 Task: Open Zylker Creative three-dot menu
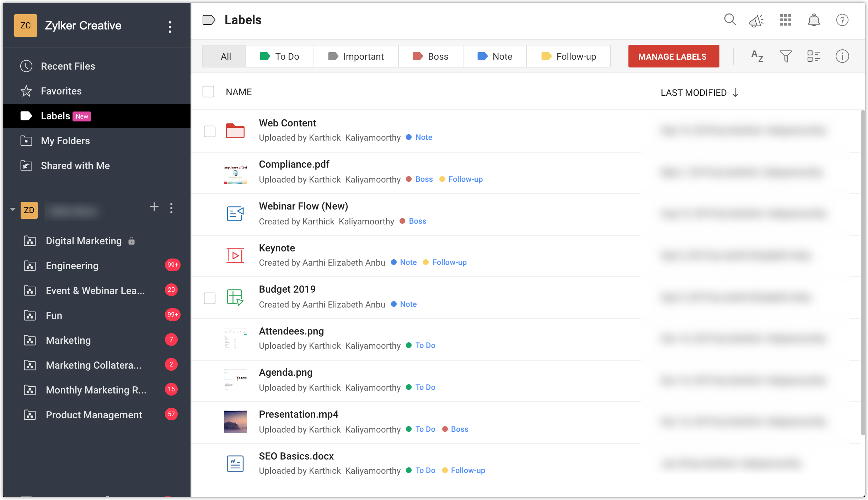tap(170, 27)
